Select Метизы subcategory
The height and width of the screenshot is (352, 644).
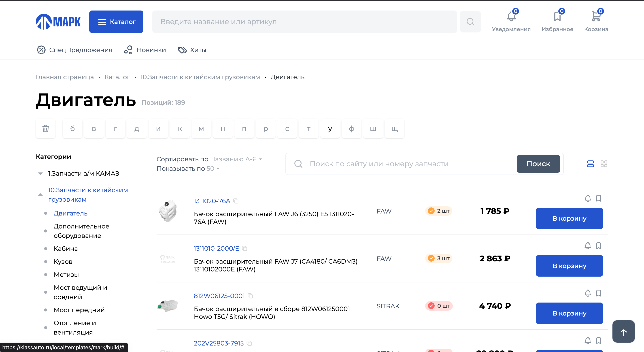tap(66, 275)
